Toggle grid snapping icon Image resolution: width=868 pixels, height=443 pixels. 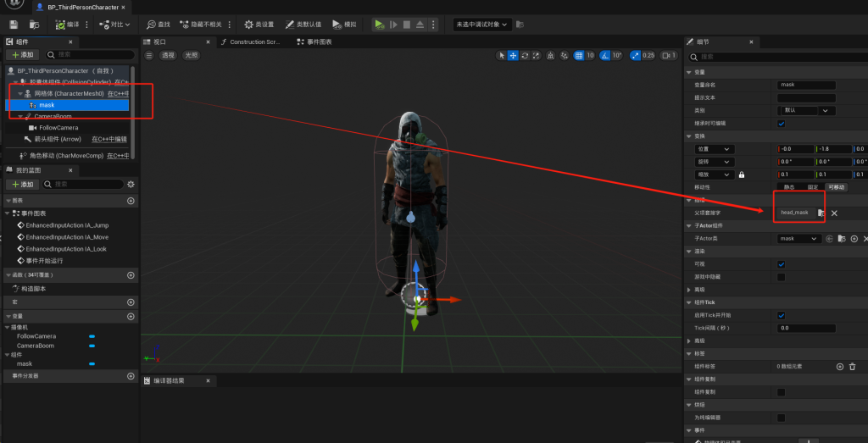pos(579,55)
